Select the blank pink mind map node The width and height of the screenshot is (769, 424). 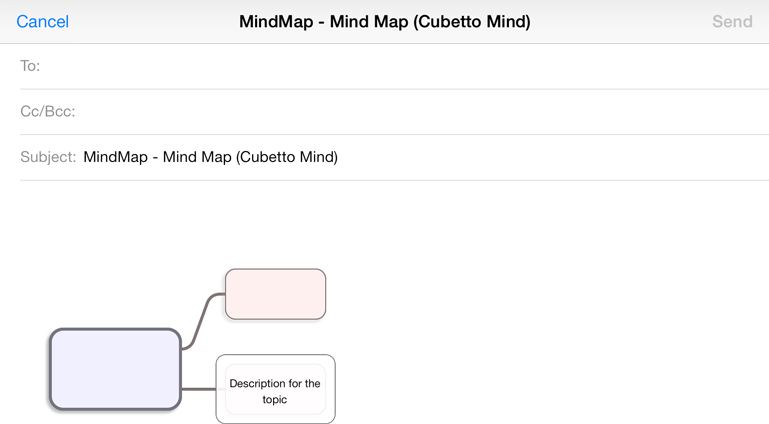[x=276, y=294]
